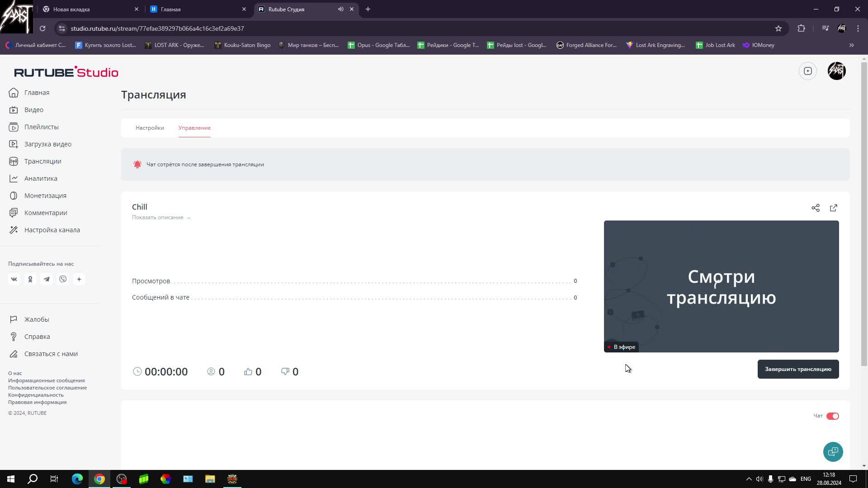Screen dimensions: 868x488
Task: Open stream in new window icon
Action: 833,208
